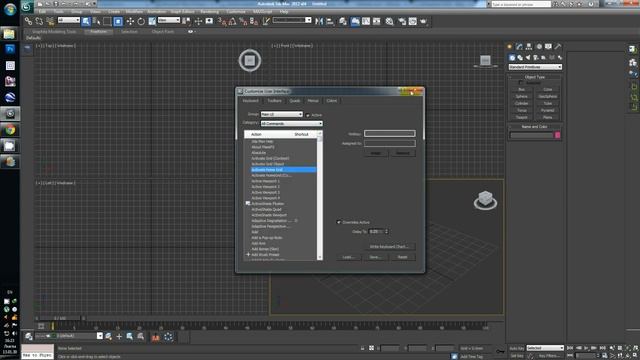
Task: Click the Mirror tool icon
Action: [x=319, y=21]
